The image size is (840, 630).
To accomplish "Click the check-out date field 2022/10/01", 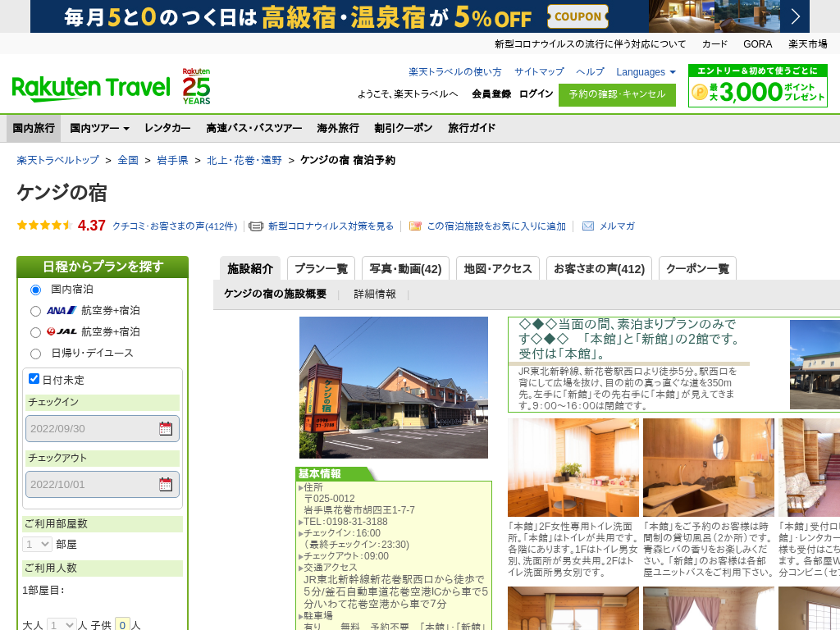I will (103, 484).
